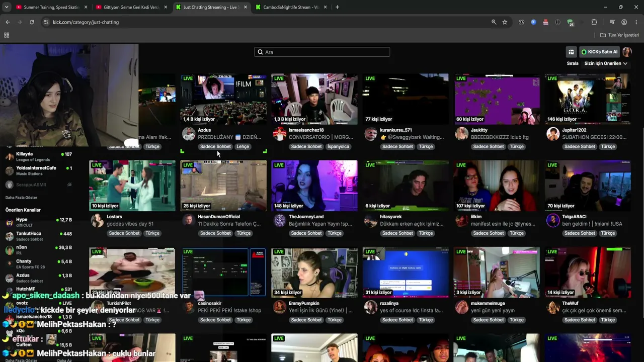The height and width of the screenshot is (362, 644).
Task: Open the Kick inbox icon beside KICKs Satın Al
Action: [x=571, y=52]
